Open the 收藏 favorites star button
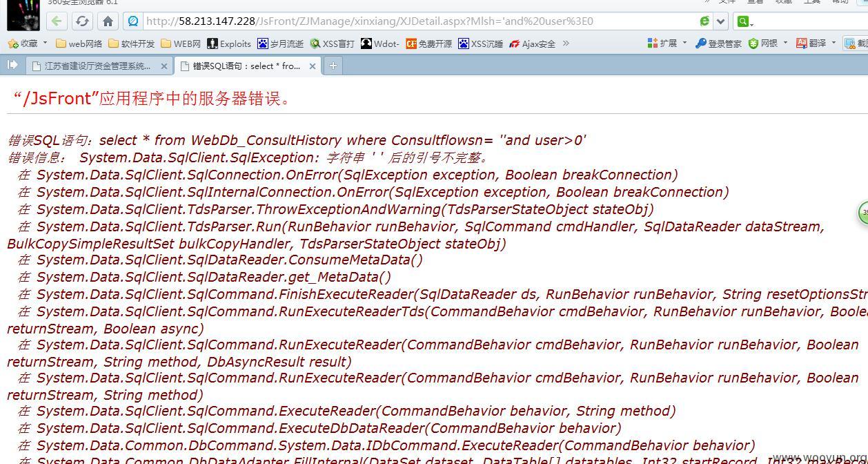The width and height of the screenshot is (868, 464). coord(22,43)
